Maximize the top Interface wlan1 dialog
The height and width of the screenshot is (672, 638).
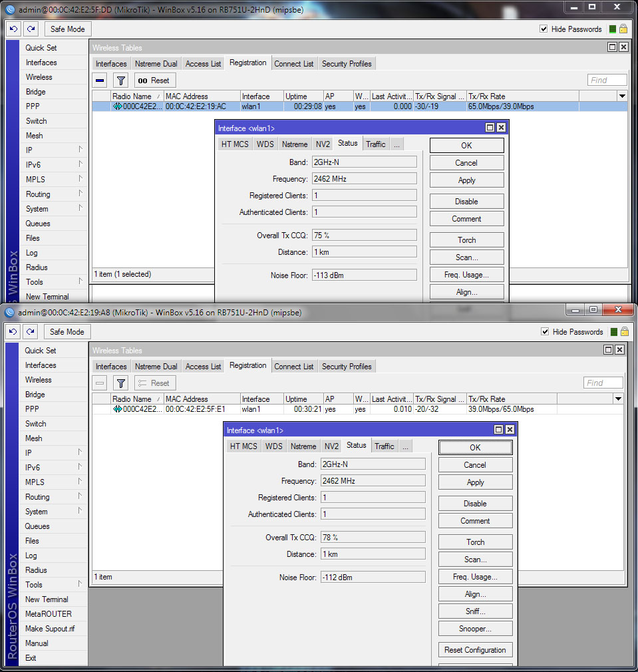point(490,128)
